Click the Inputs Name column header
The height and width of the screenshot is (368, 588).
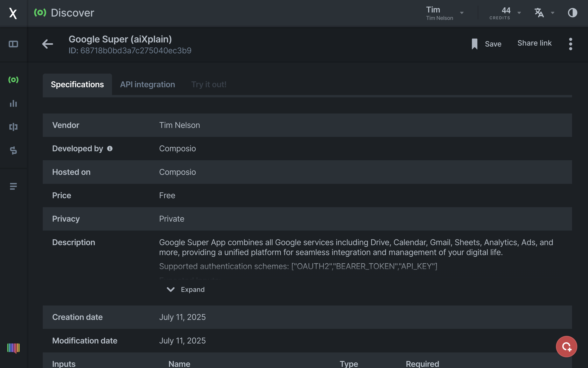[x=179, y=364]
